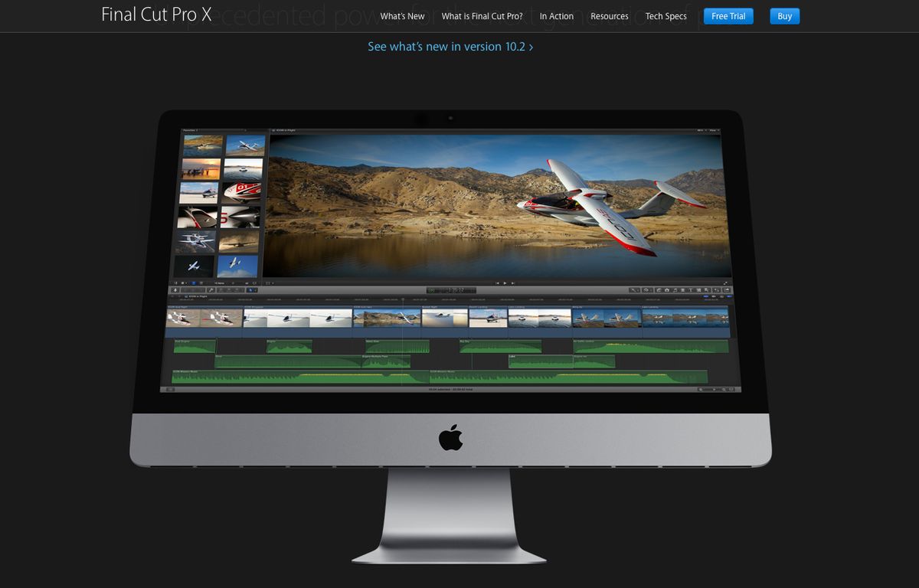Open the Music and Sound browser icon
This screenshot has width=919, height=588.
coord(675,290)
